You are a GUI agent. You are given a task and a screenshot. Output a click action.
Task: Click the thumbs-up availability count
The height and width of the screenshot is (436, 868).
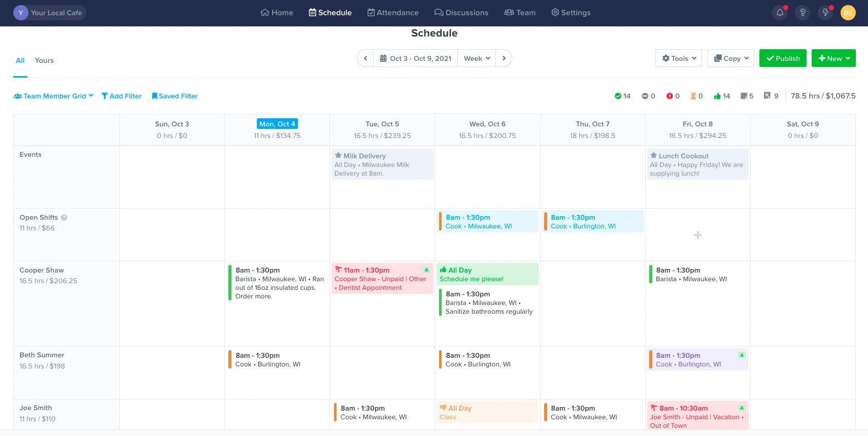717,96
